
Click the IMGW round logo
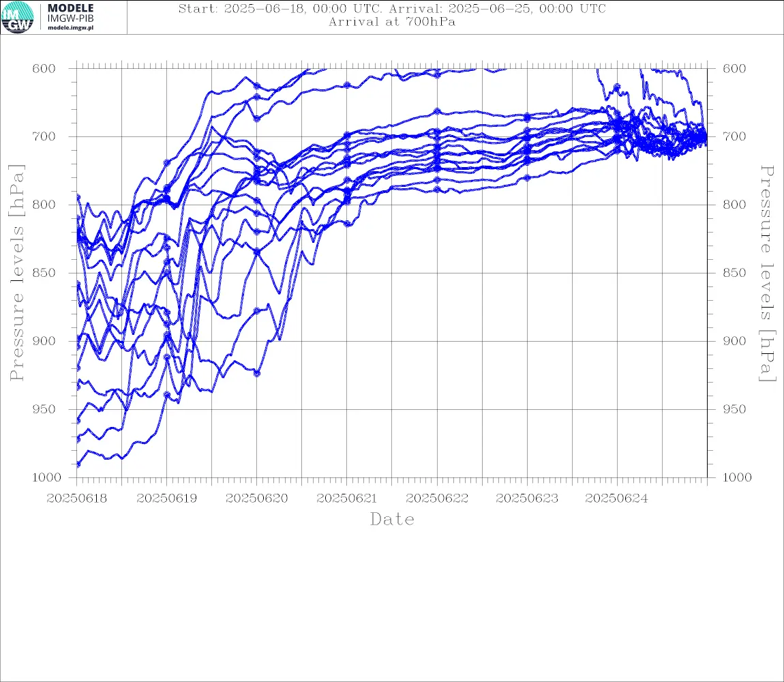pos(18,18)
